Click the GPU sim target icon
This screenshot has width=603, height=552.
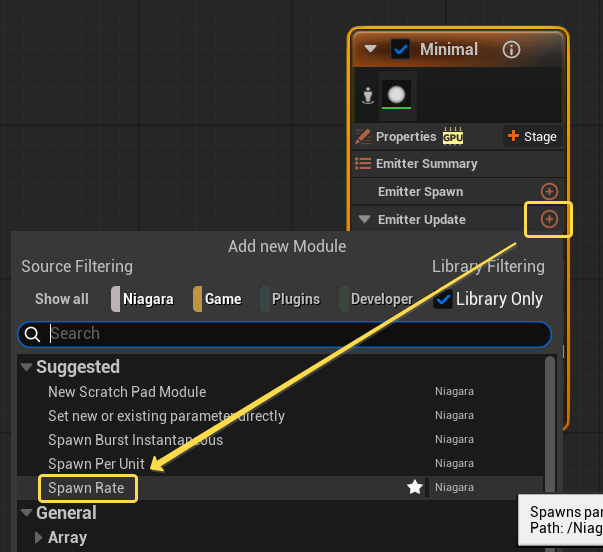453,136
